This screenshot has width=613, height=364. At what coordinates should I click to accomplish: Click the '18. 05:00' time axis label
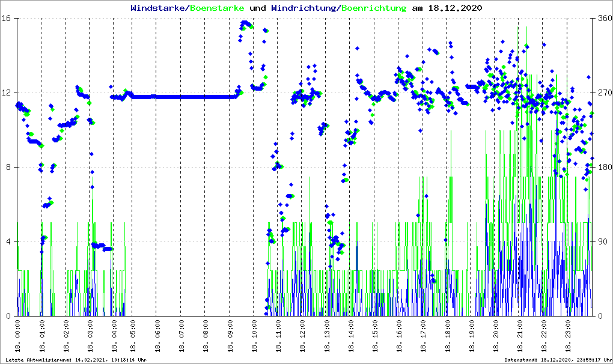click(133, 336)
